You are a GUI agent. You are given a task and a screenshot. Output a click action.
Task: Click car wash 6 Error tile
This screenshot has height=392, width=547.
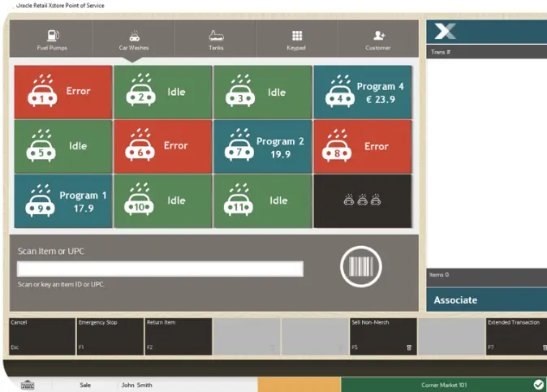[162, 147]
